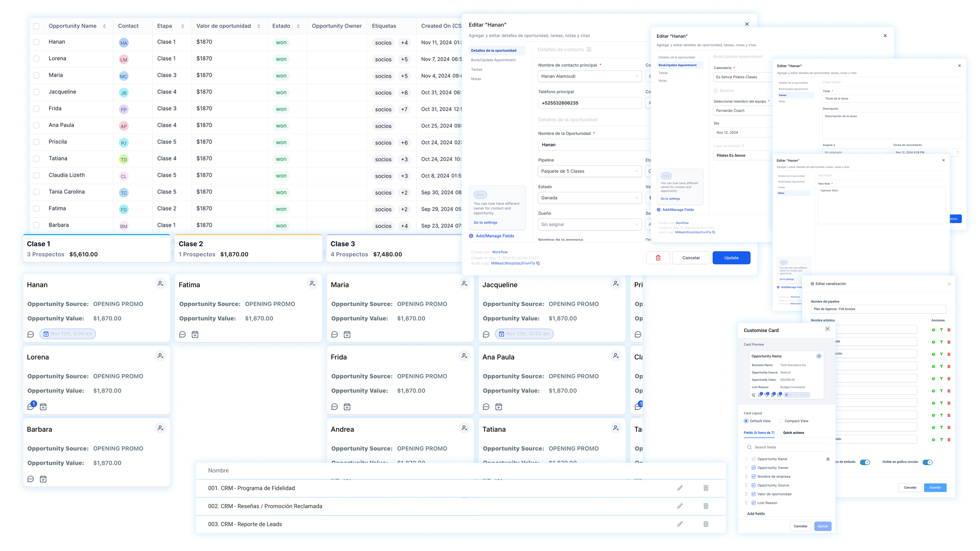
Task: Open Lorena's chat icon with unread badge
Action: point(32,406)
